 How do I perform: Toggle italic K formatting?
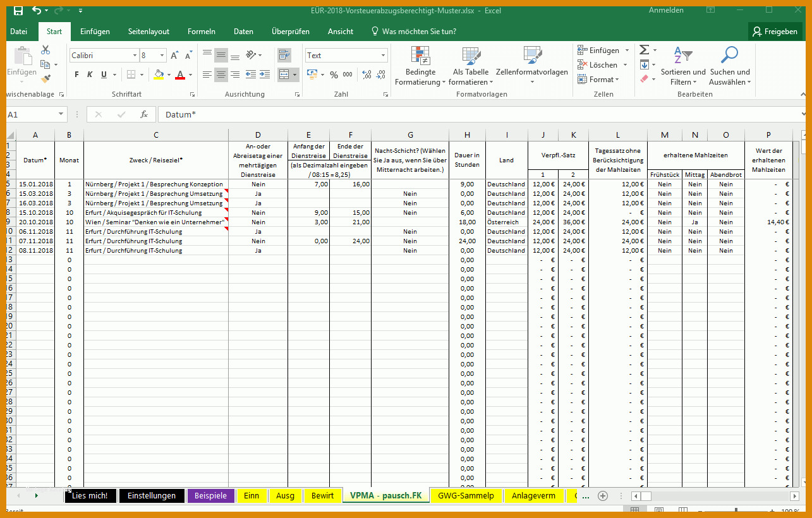coord(90,75)
